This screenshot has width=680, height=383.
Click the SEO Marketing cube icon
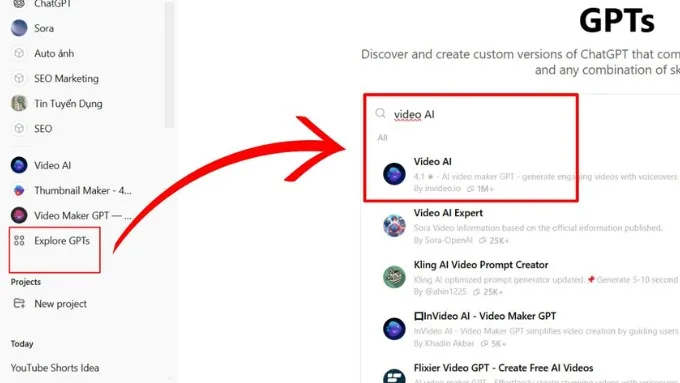click(x=19, y=79)
